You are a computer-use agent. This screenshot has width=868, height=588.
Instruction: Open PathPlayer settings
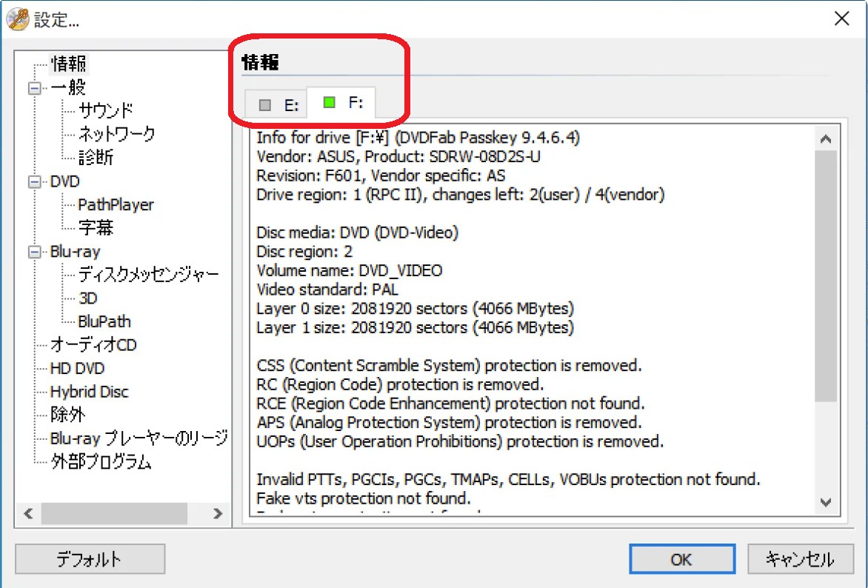click(x=116, y=205)
